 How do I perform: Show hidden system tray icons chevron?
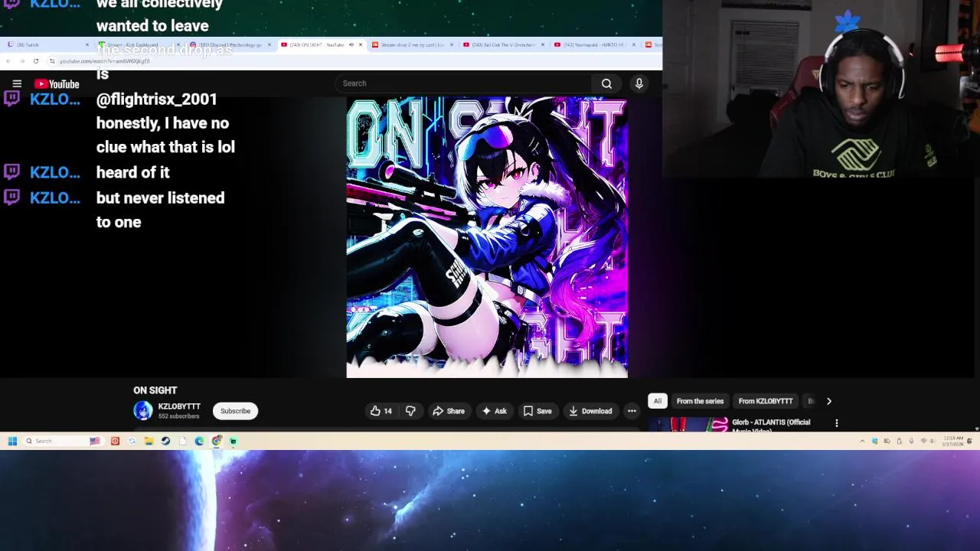[x=862, y=441]
